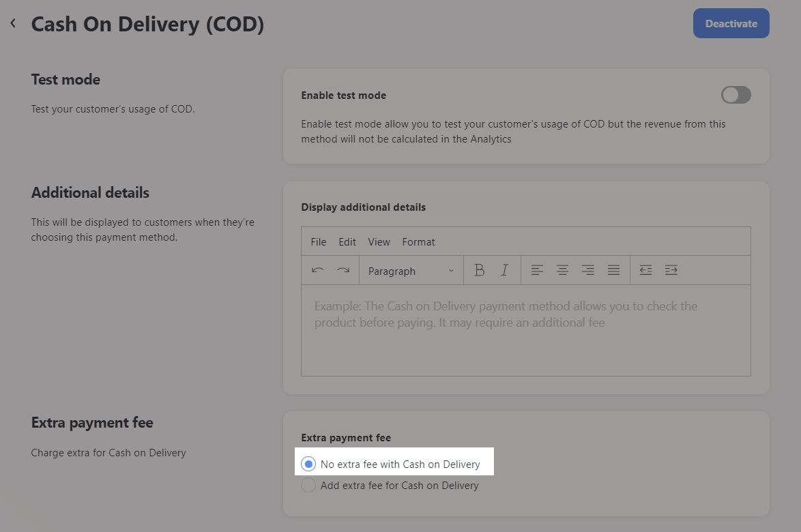Toggle bold formatting in the editor
The image size is (801, 532).
pyautogui.click(x=479, y=270)
